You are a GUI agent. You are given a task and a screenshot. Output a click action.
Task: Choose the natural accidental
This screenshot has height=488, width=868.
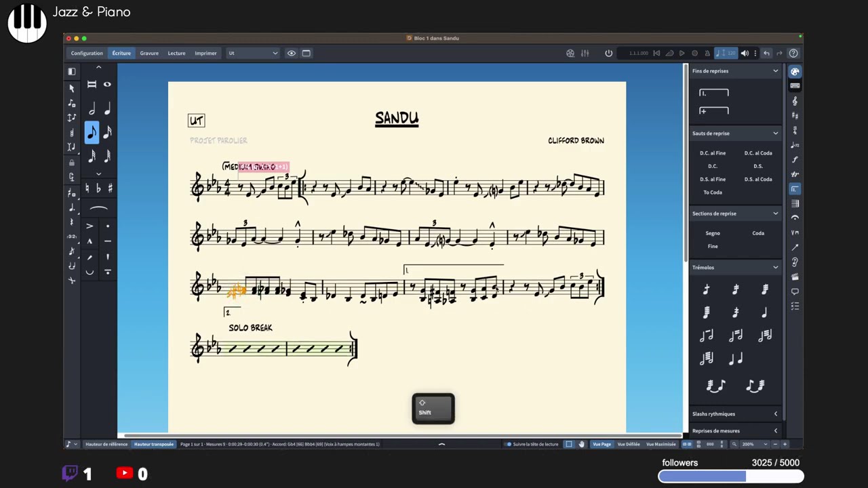click(x=87, y=188)
